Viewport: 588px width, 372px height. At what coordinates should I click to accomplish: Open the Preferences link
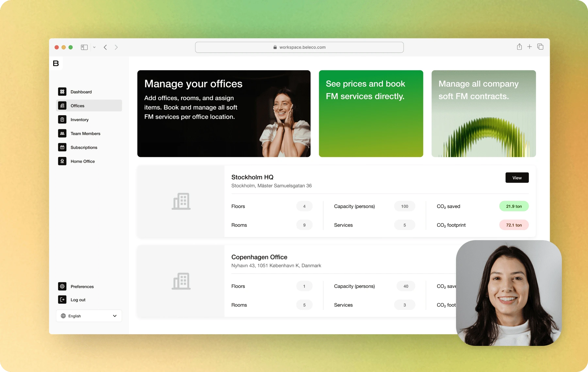pyautogui.click(x=82, y=287)
